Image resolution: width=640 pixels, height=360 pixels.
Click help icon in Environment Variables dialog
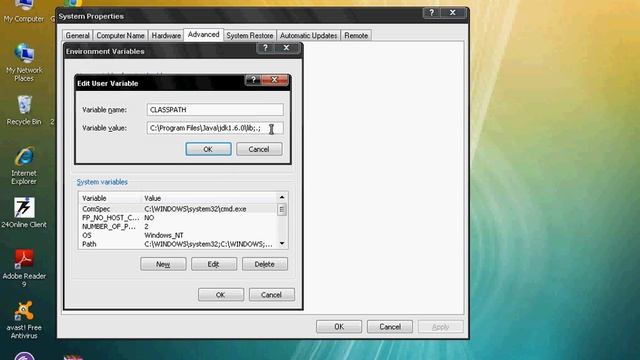[x=265, y=48]
